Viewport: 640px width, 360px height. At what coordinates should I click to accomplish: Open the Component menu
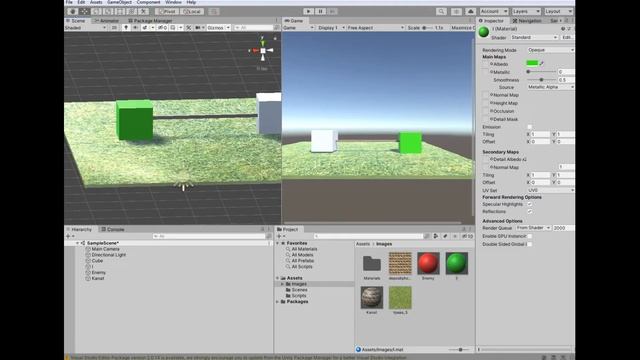click(x=148, y=2)
